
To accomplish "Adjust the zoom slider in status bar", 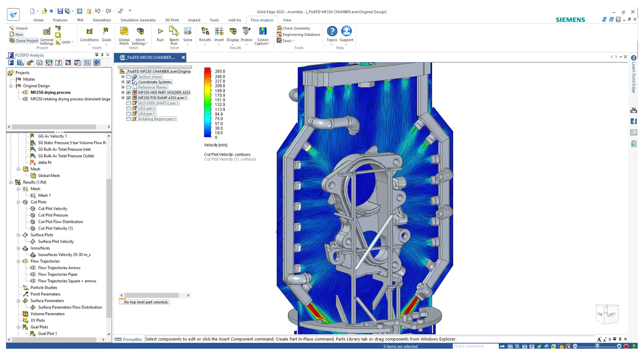I will tap(597, 346).
